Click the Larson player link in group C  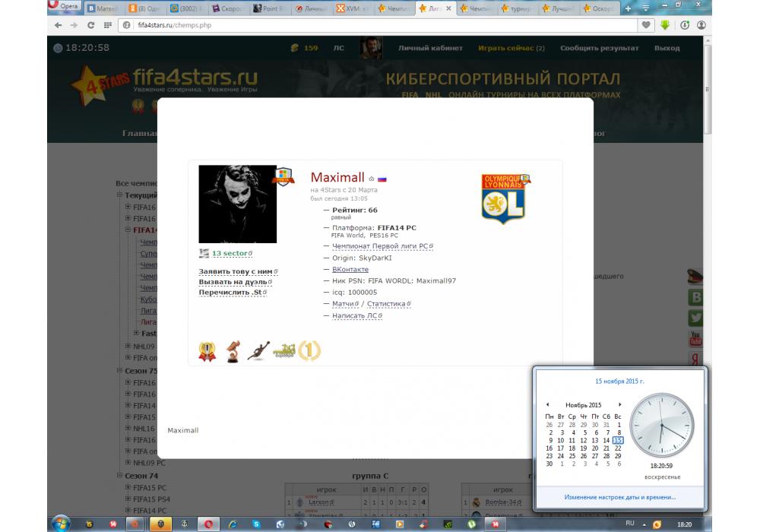321,502
